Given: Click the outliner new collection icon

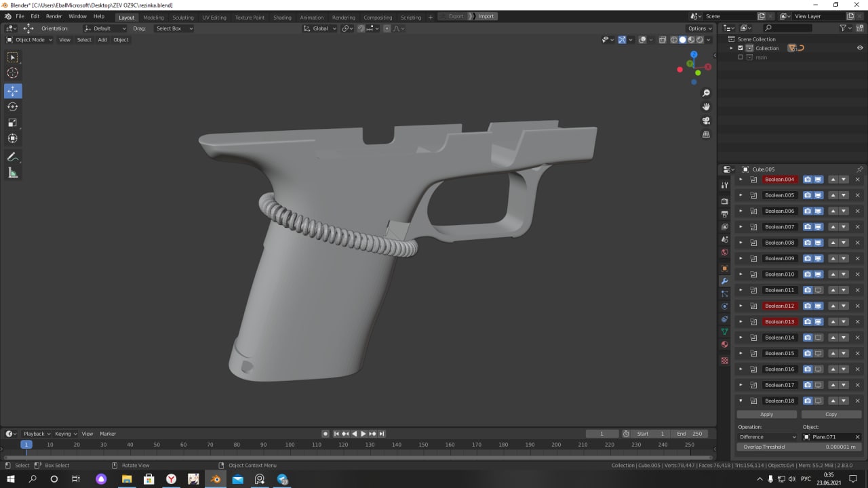Looking at the screenshot, I should tap(860, 28).
